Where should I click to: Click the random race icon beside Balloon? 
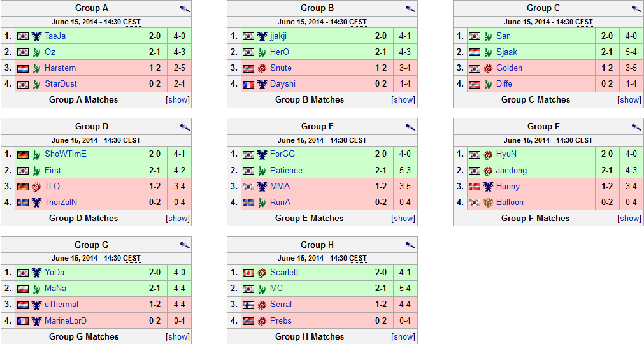pos(489,203)
